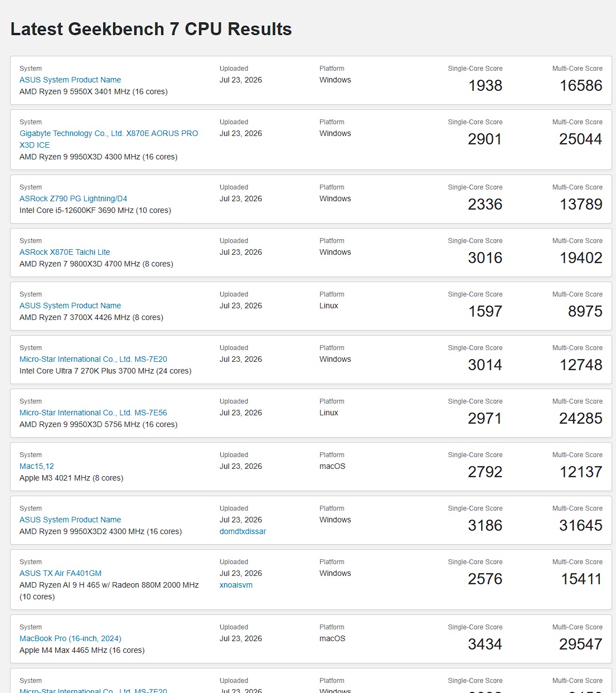The width and height of the screenshot is (616, 693).
Task: Open Gigabyte X870E AORUS PRO X3D ICE result
Action: click(109, 139)
